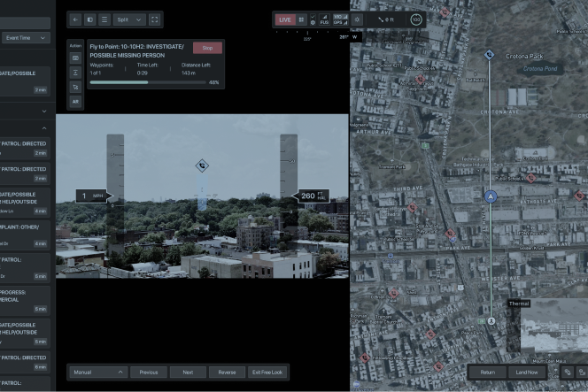Click the phone waypoint marker in video
The height and width of the screenshot is (392, 588).
(202, 165)
